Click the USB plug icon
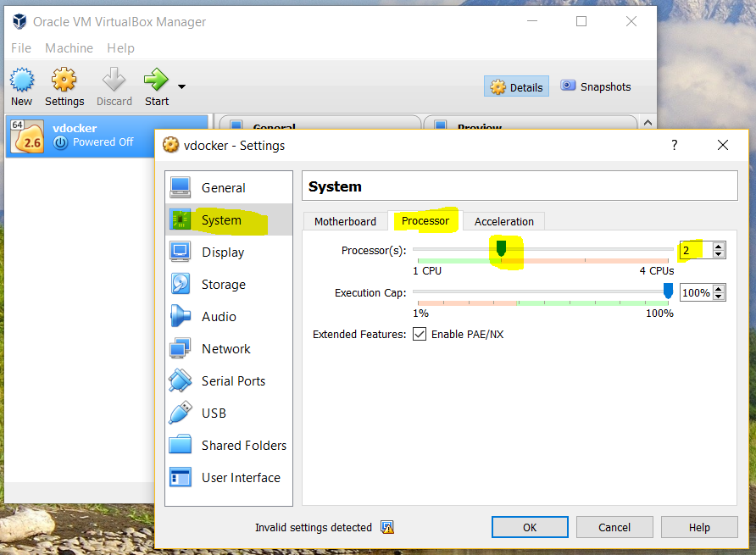 181,413
